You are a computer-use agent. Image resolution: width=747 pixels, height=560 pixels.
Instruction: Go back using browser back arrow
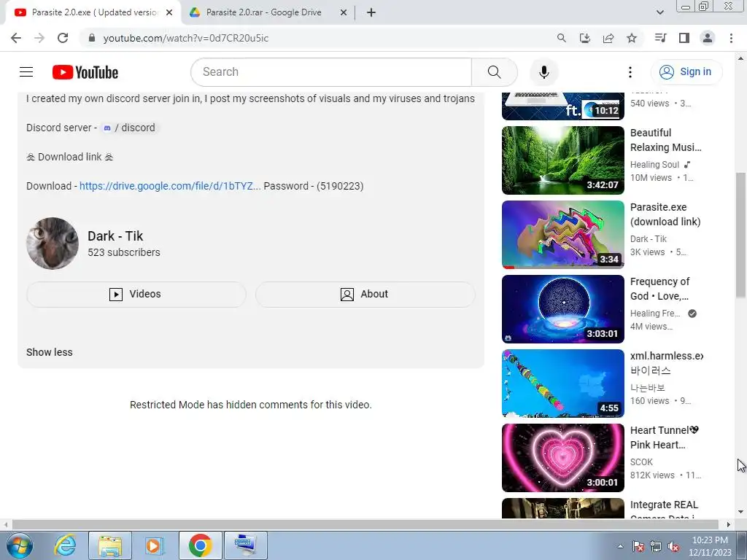tap(16, 38)
